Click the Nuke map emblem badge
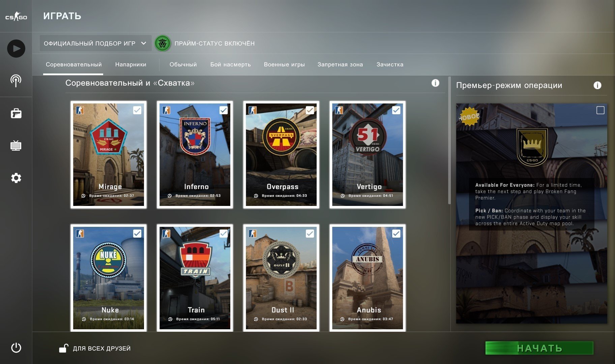Viewport: 615px width, 364px height. [108, 260]
